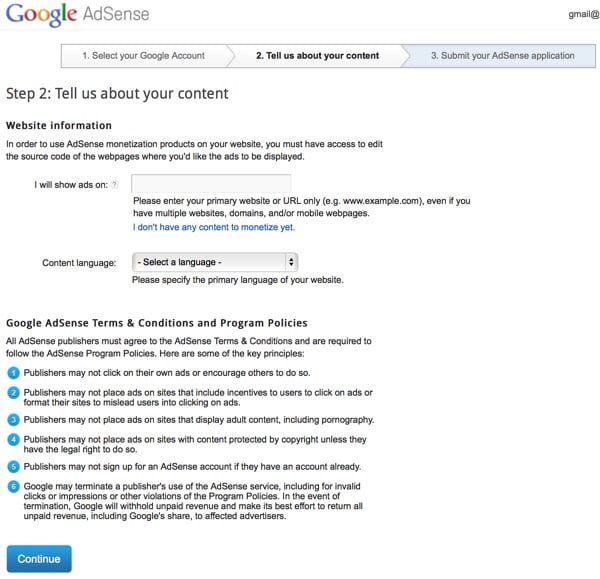Click the gmail account address at top right
This screenshot has height=579, width=600.
(x=584, y=15)
